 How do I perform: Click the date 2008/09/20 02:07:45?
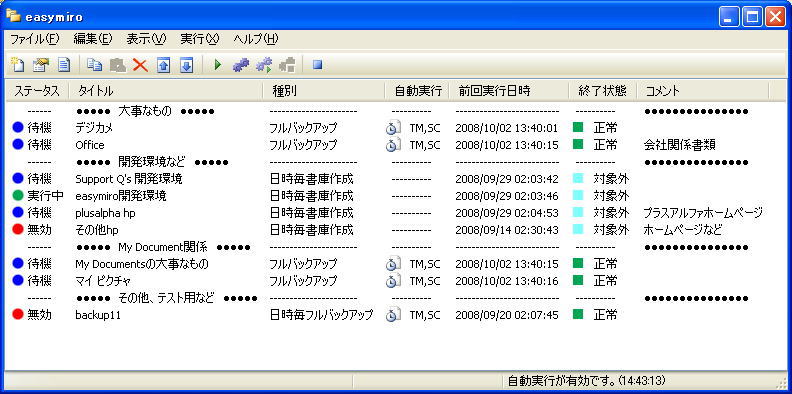click(x=507, y=315)
